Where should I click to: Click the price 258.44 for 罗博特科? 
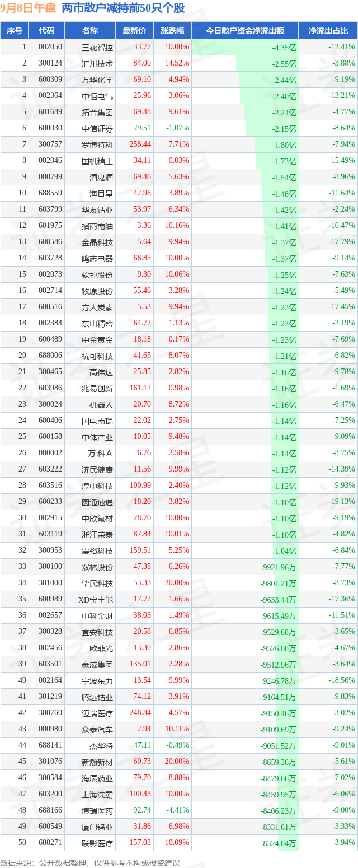[x=140, y=144]
